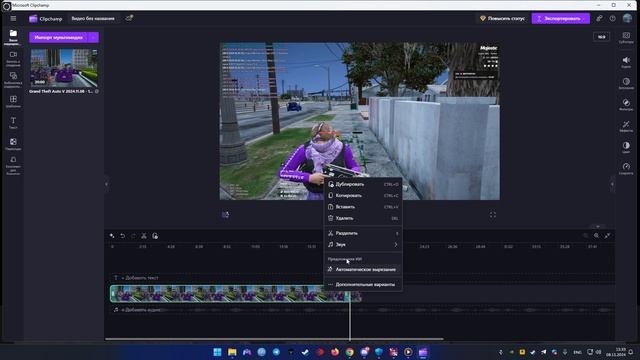This screenshot has height=360, width=640.
Task: Open Transitions panel in left sidebar
Action: (x=13, y=144)
